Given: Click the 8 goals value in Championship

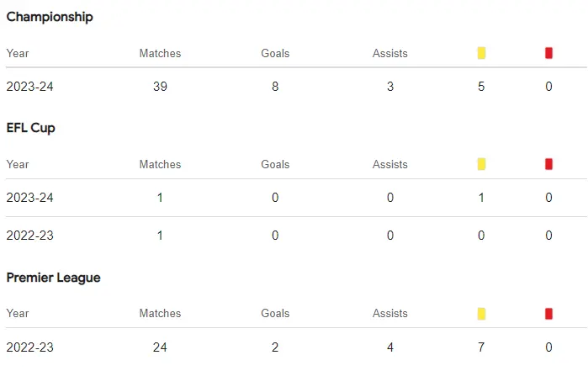Looking at the screenshot, I should click(275, 87).
